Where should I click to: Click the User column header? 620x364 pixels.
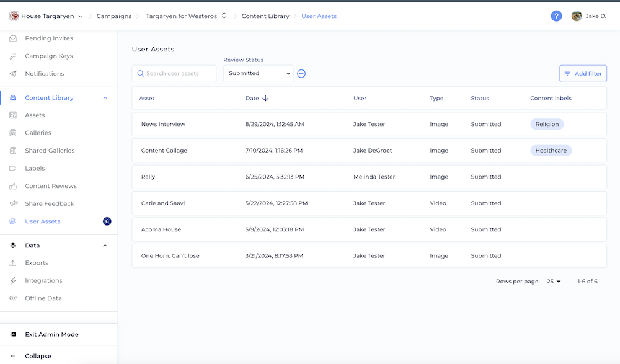tap(360, 98)
